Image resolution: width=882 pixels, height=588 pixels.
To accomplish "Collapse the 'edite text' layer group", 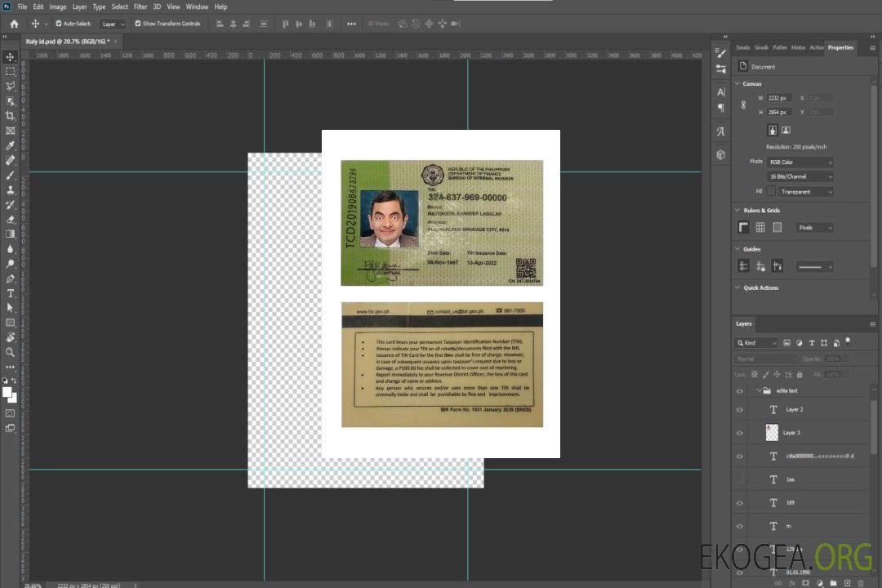I will click(758, 391).
